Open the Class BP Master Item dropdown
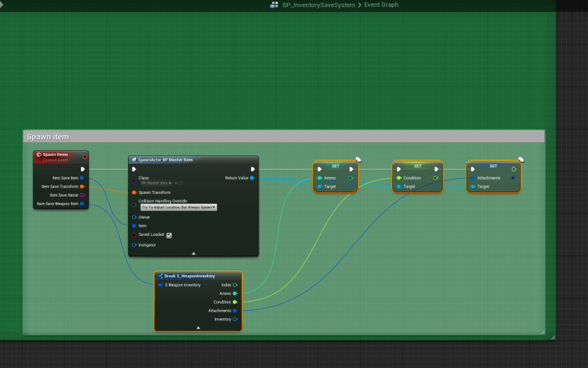 (x=156, y=182)
